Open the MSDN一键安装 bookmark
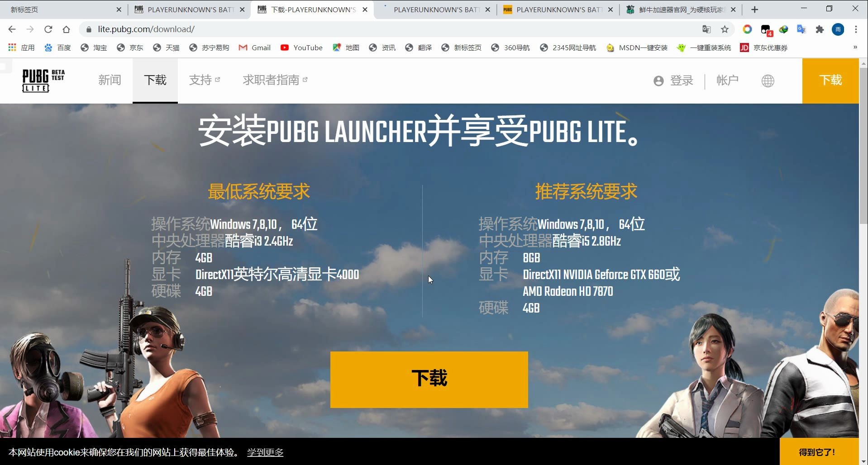 pos(637,47)
